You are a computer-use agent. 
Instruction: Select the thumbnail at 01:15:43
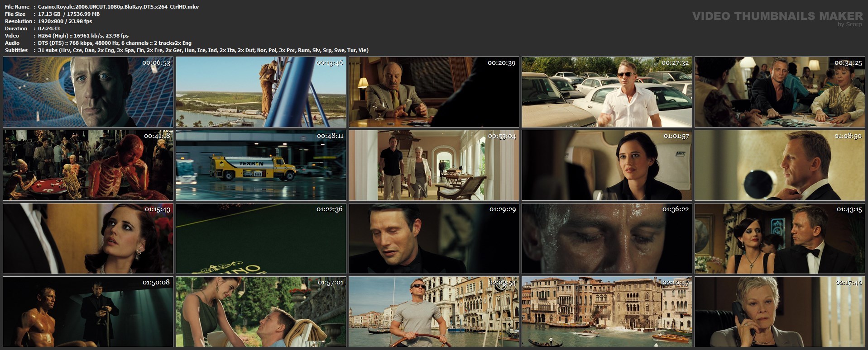click(x=88, y=239)
